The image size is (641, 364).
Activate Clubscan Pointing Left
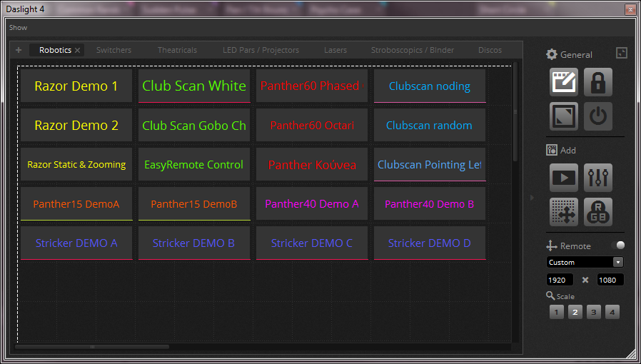pos(430,164)
